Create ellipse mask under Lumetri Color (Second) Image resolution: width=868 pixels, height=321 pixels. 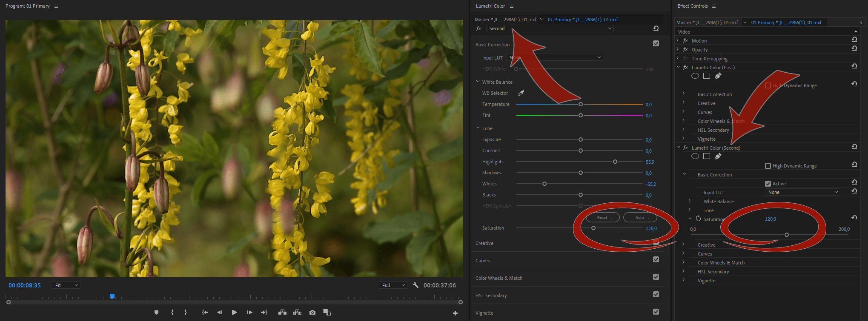point(695,156)
